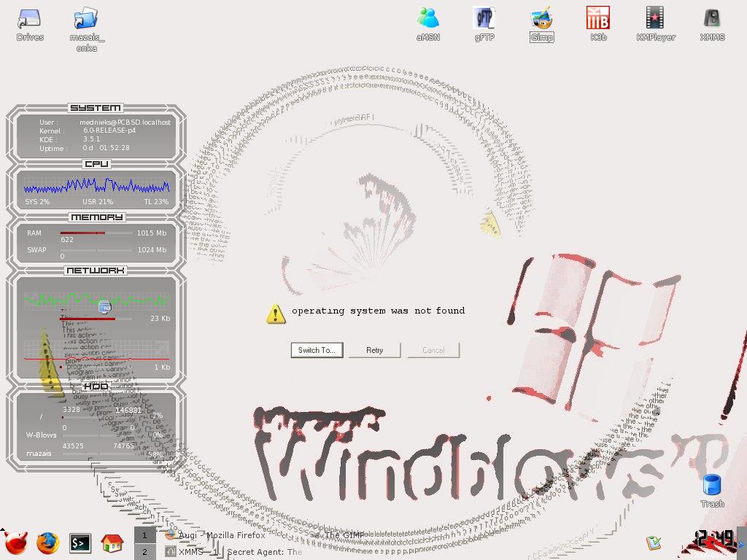The height and width of the screenshot is (560, 747).
Task: Click the 1015 Mb RAM total
Action: tap(152, 233)
